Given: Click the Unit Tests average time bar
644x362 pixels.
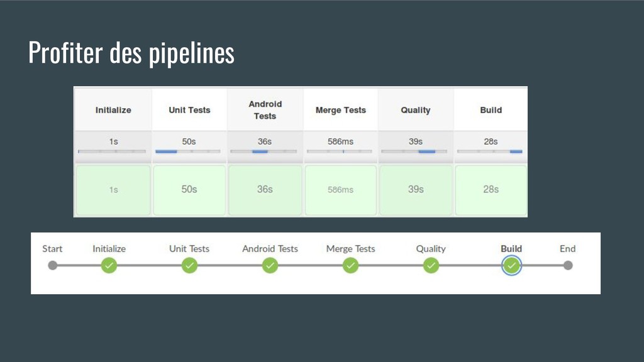Looking at the screenshot, I should pos(188,151).
